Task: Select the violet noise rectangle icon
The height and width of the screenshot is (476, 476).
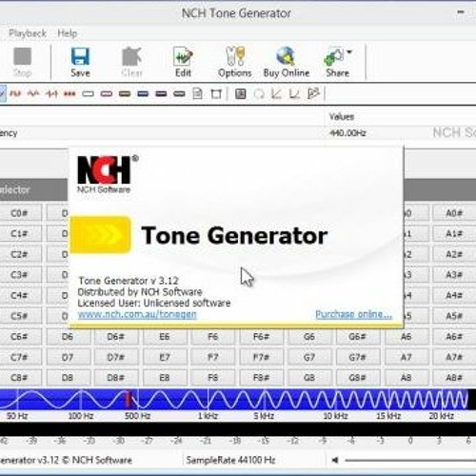Action: [x=161, y=94]
